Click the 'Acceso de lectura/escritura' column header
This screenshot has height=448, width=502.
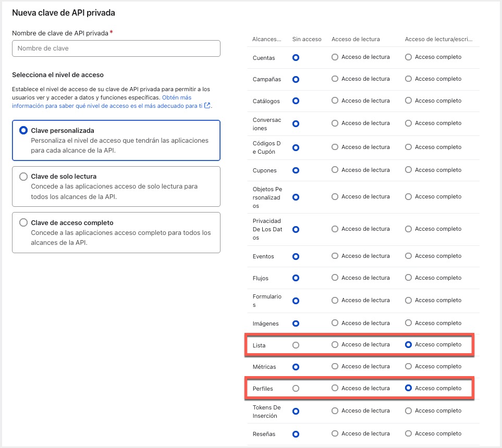441,39
